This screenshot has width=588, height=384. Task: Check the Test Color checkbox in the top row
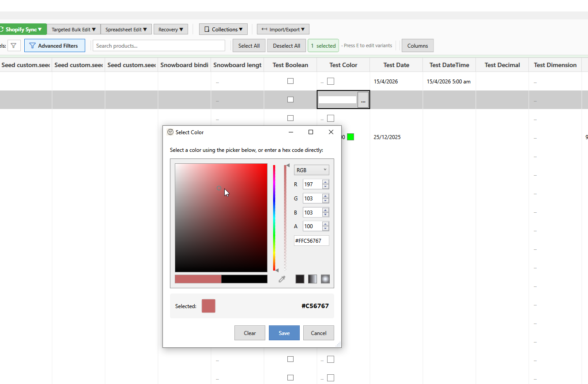click(331, 81)
